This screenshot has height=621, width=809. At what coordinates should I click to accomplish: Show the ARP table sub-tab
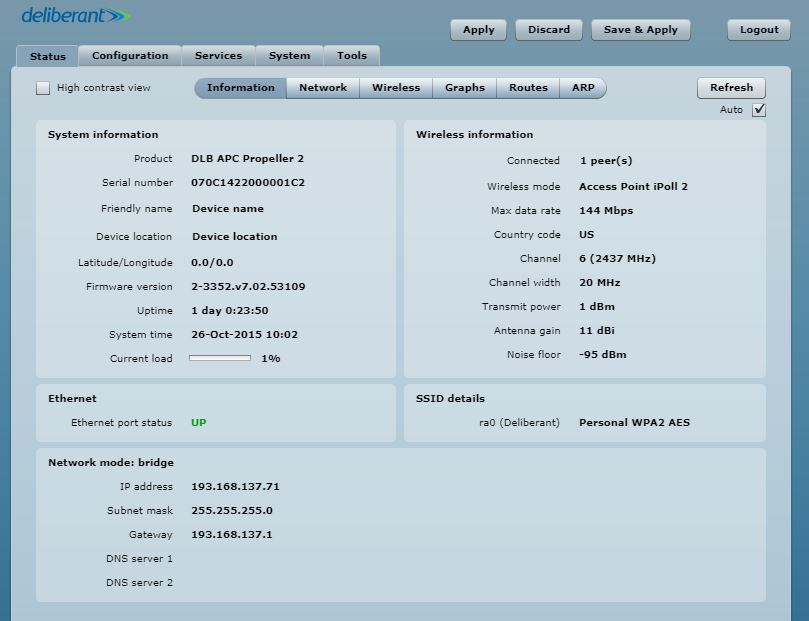tap(583, 88)
